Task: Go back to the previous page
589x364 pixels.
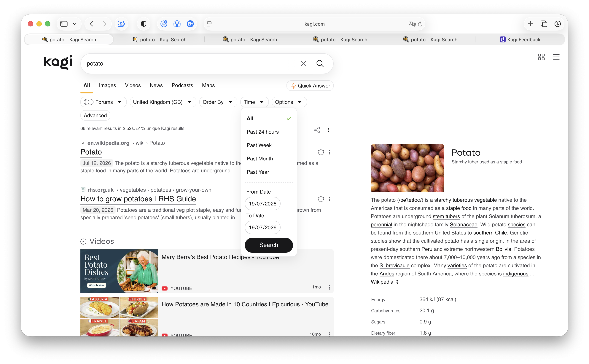Action: click(92, 24)
